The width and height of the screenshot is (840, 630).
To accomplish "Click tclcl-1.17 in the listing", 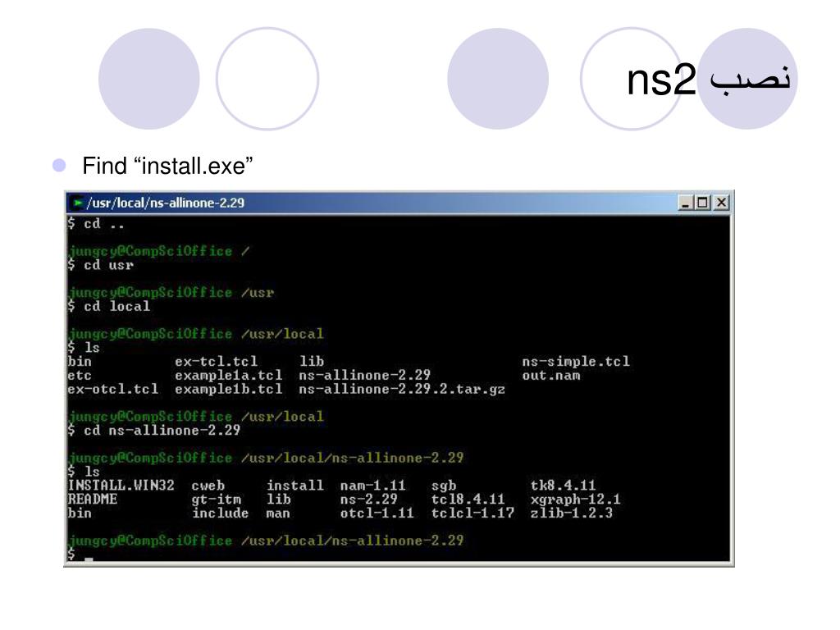I will [x=472, y=514].
